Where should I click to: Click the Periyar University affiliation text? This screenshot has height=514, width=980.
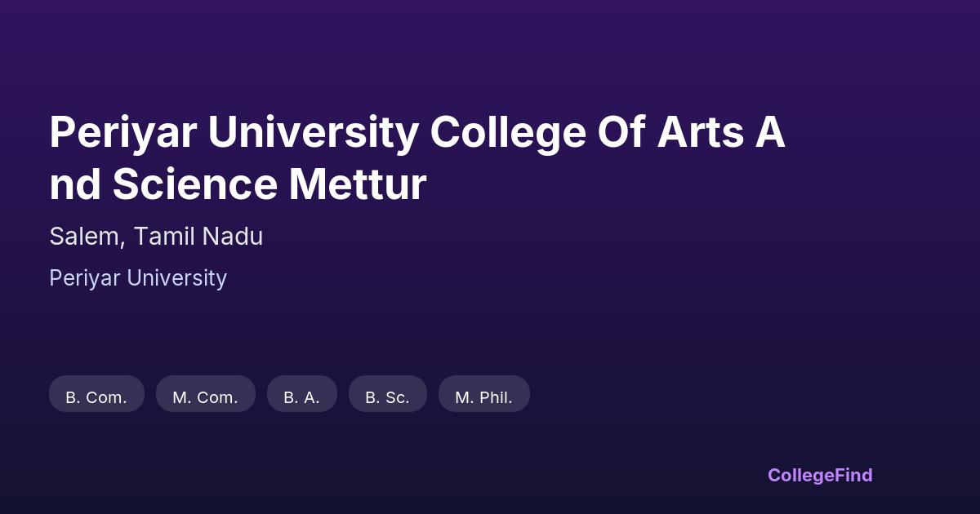pos(138,278)
